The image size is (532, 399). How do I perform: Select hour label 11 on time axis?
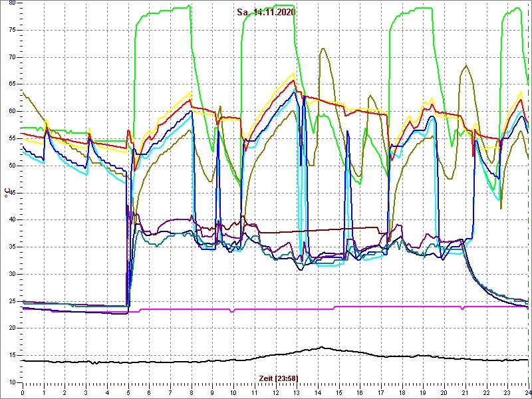coord(255,392)
